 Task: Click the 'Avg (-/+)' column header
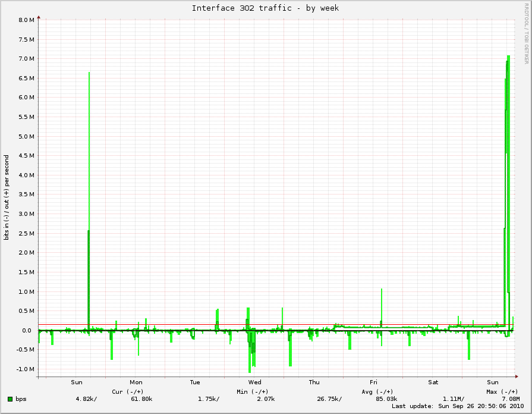click(x=377, y=391)
